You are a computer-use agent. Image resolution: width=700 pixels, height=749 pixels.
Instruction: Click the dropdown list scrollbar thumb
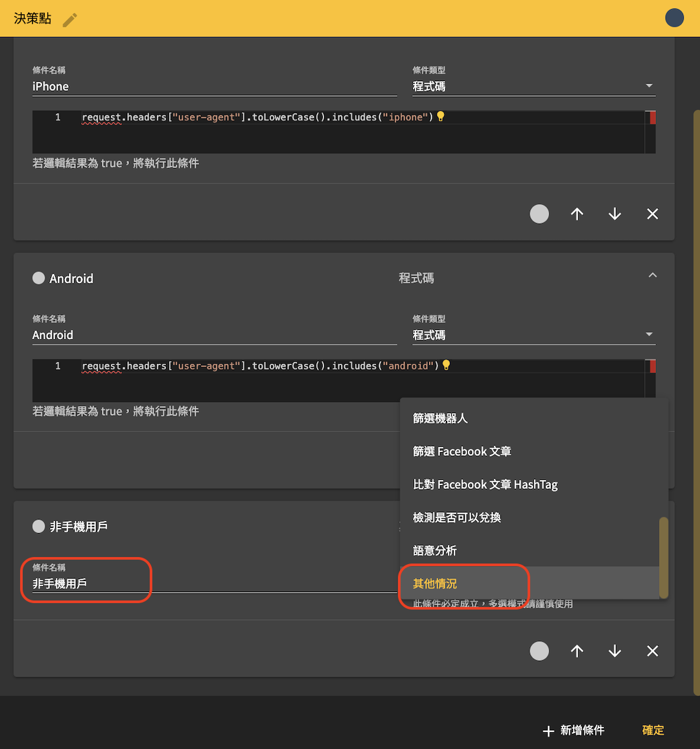click(663, 558)
